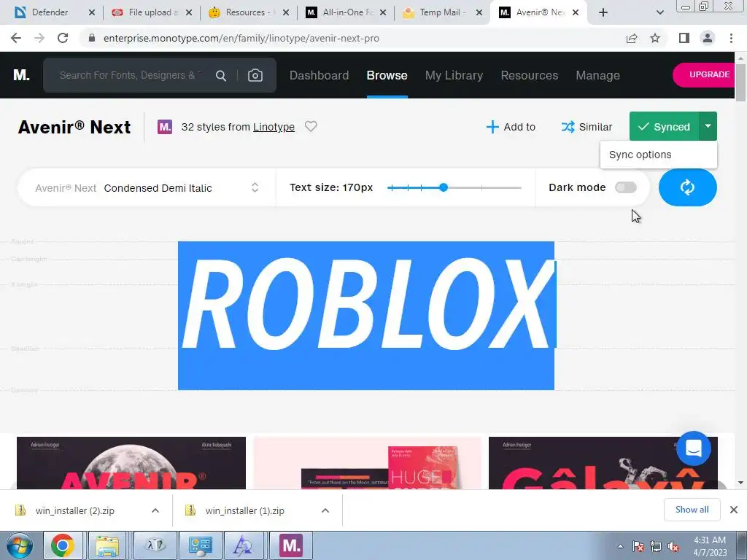Open the font style selector Condensed Demi Italic

(x=147, y=187)
